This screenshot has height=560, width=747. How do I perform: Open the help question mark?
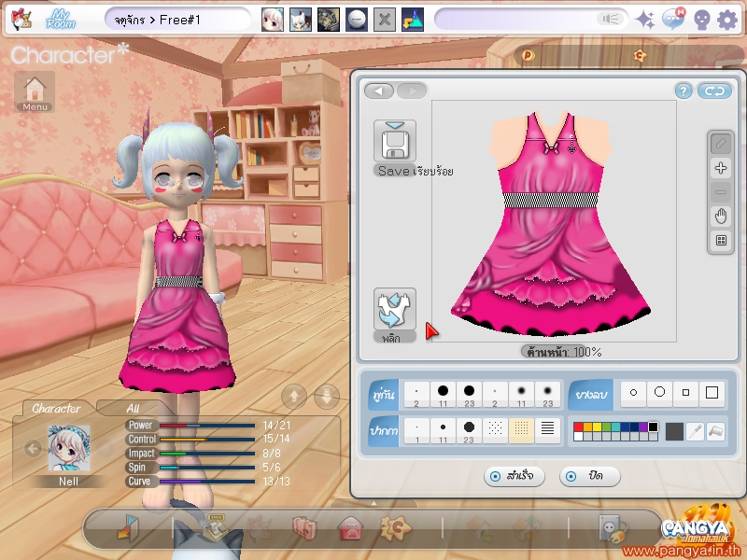click(x=684, y=91)
